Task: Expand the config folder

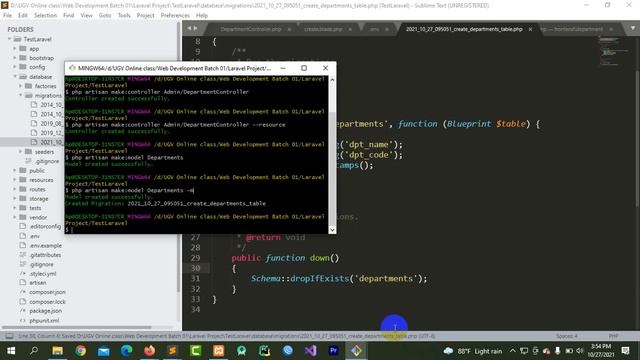Action: tap(15, 67)
